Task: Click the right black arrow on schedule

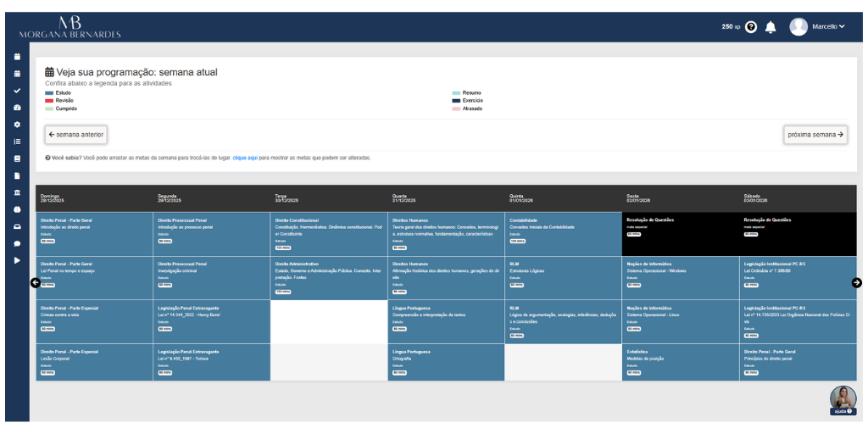Action: point(856,283)
